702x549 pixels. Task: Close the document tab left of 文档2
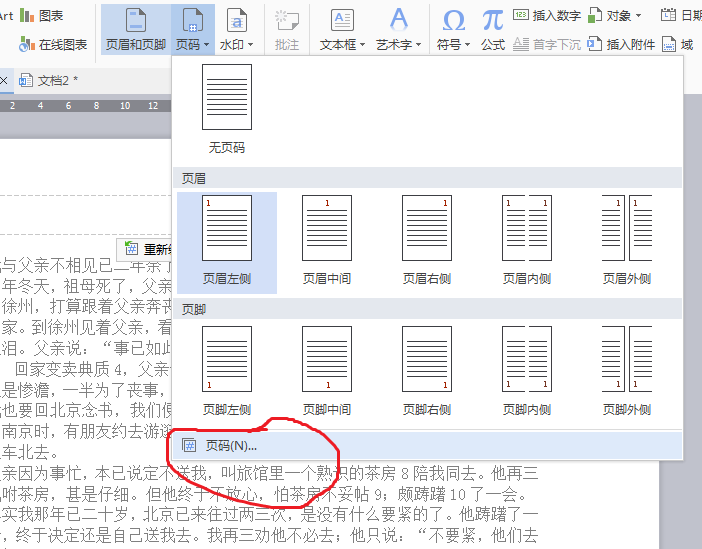pyautogui.click(x=4, y=81)
